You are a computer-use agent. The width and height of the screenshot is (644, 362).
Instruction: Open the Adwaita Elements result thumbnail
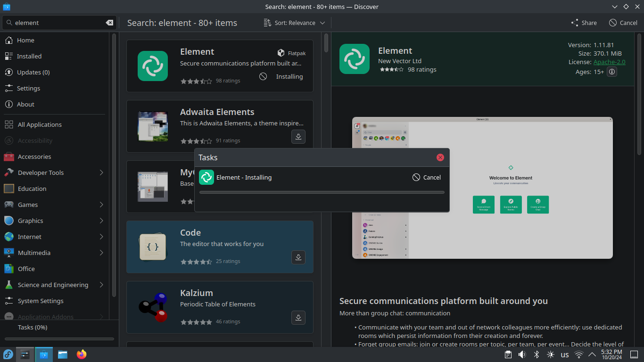[153, 126]
